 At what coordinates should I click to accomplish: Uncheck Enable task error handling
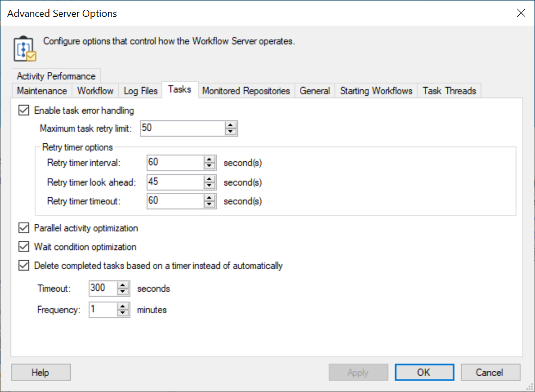click(x=23, y=111)
